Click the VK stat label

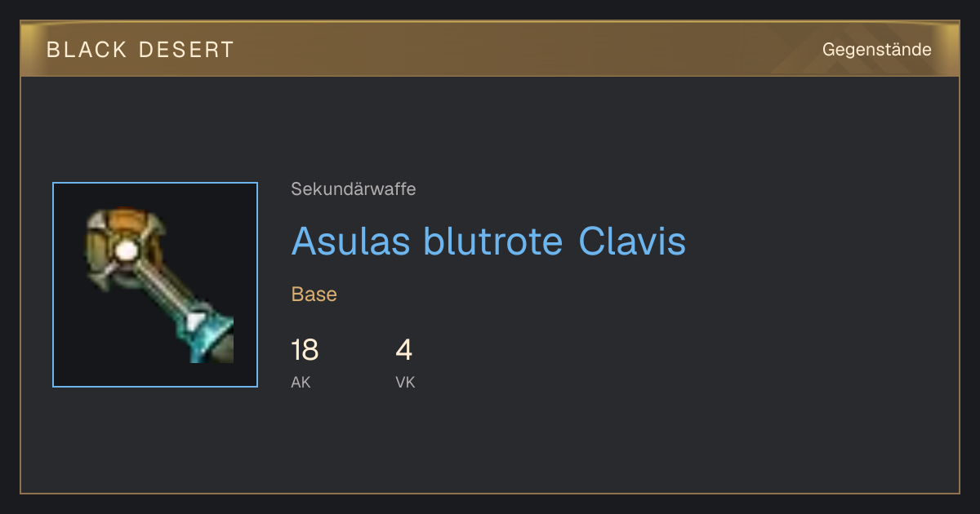405,382
